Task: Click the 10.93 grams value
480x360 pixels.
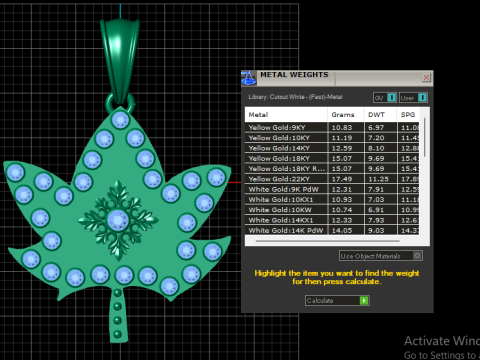Action: point(342,200)
